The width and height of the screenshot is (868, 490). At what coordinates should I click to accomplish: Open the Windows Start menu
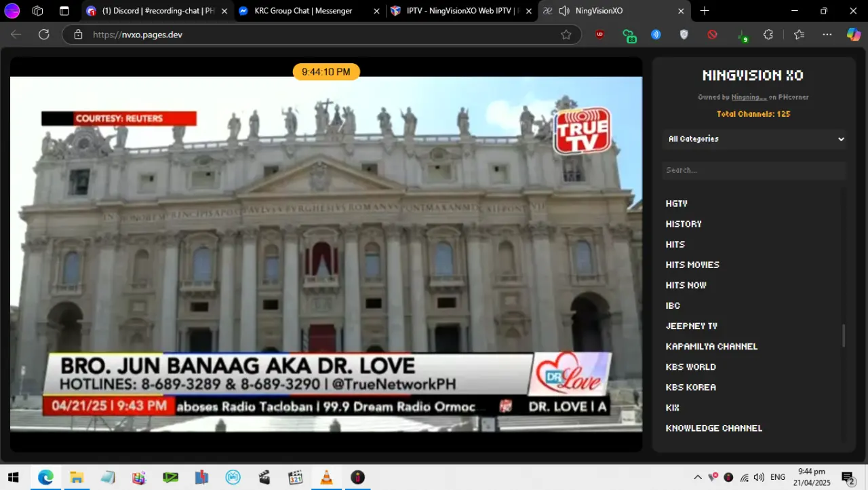(13, 477)
